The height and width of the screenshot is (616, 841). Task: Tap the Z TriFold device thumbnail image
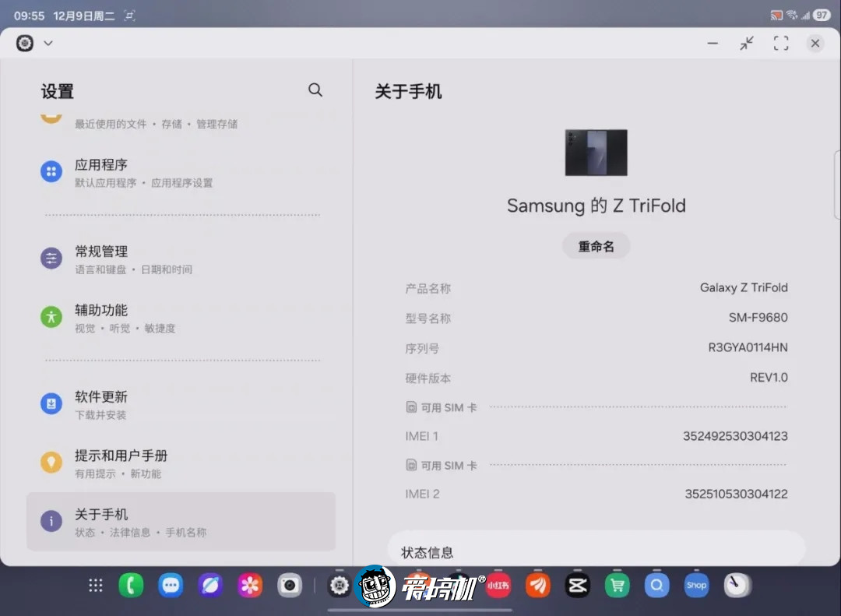click(596, 153)
